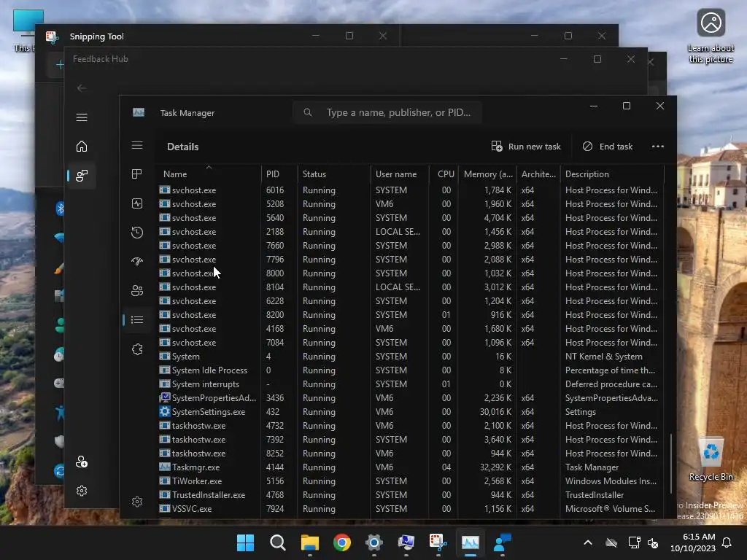Open Google Chrome from taskbar
This screenshot has height=560, width=747.
click(x=341, y=542)
